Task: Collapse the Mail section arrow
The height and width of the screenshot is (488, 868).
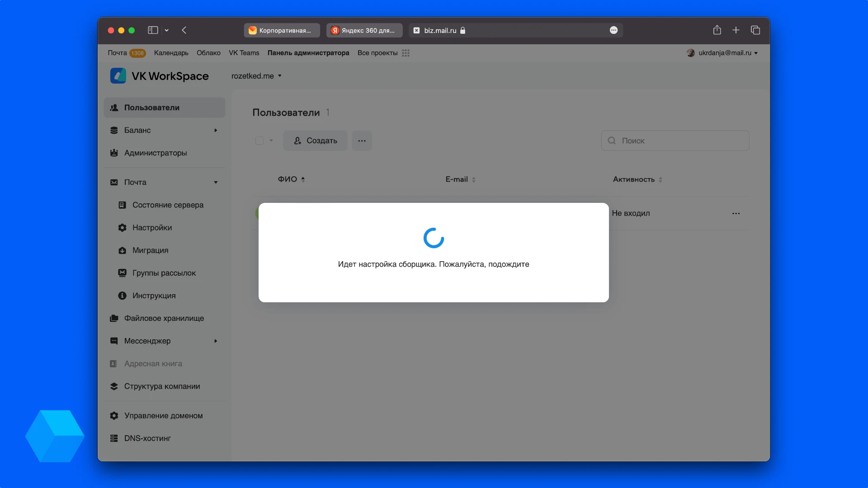Action: point(216,182)
